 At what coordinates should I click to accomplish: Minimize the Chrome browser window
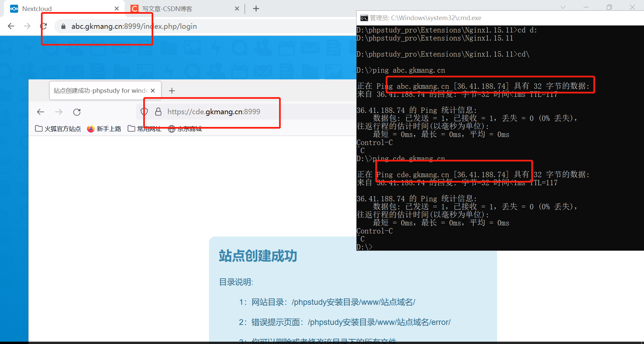click(586, 7)
